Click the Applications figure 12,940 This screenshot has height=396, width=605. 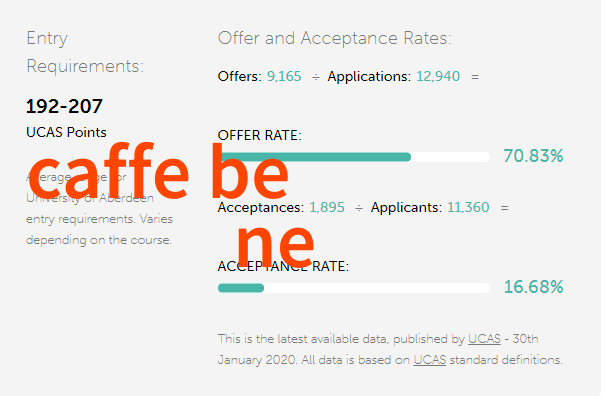point(438,76)
